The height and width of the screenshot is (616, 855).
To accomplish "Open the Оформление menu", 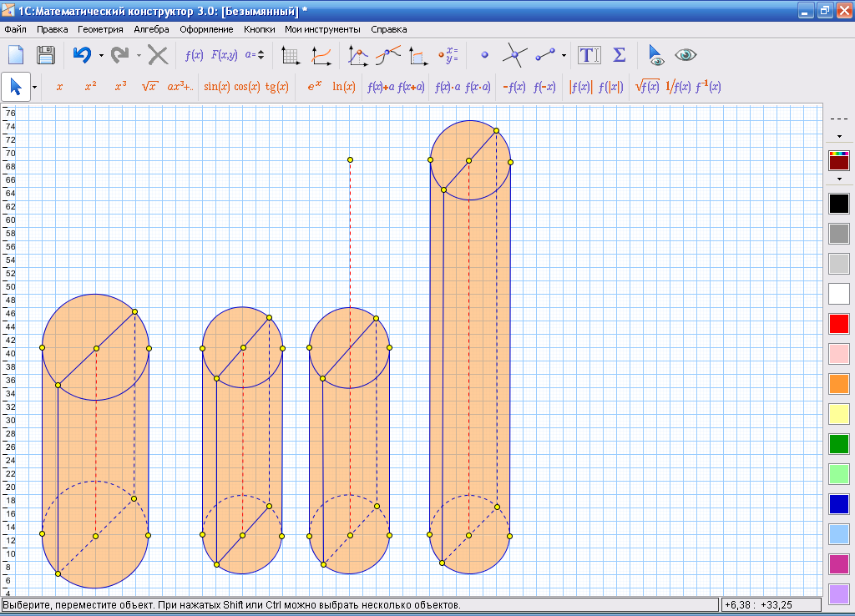I will pyautogui.click(x=207, y=29).
